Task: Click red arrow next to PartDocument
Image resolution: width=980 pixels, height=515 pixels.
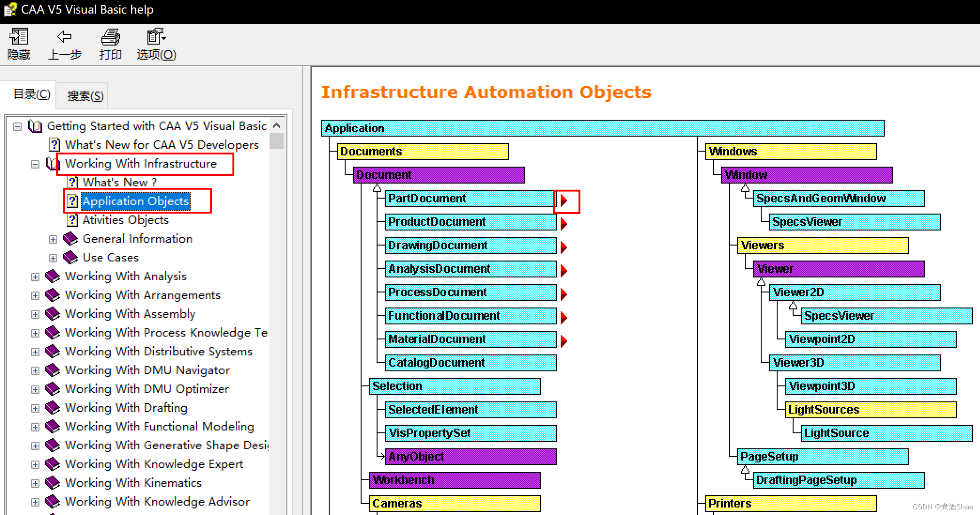Action: click(x=564, y=200)
